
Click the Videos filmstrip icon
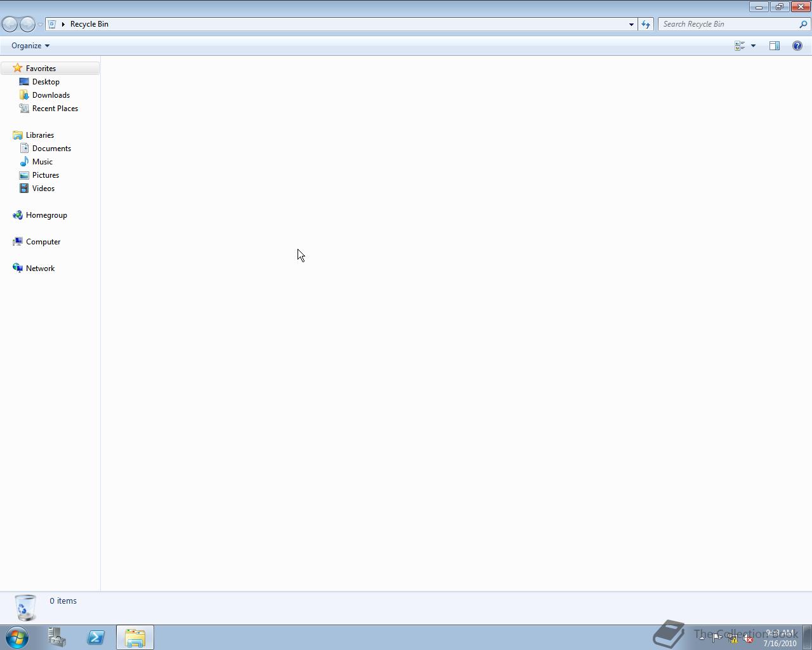[24, 188]
